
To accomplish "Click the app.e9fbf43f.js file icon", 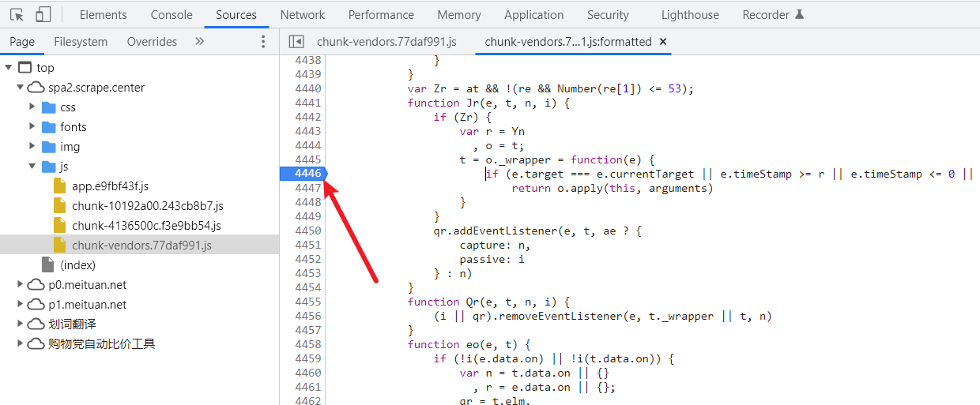I will [x=60, y=186].
